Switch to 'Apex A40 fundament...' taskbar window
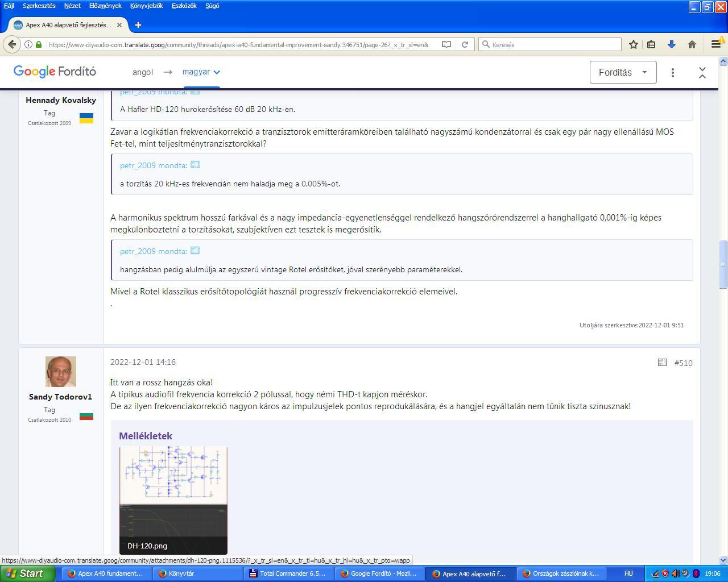 106,573
